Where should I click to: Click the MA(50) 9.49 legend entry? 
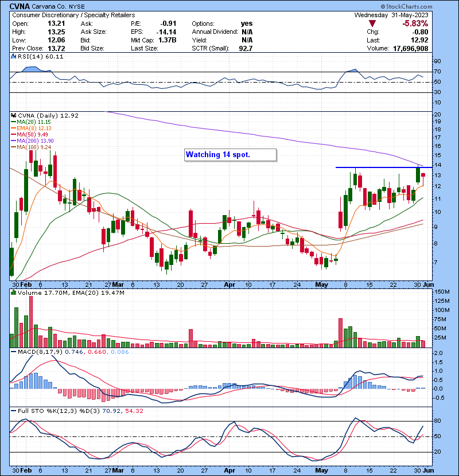tap(29, 134)
